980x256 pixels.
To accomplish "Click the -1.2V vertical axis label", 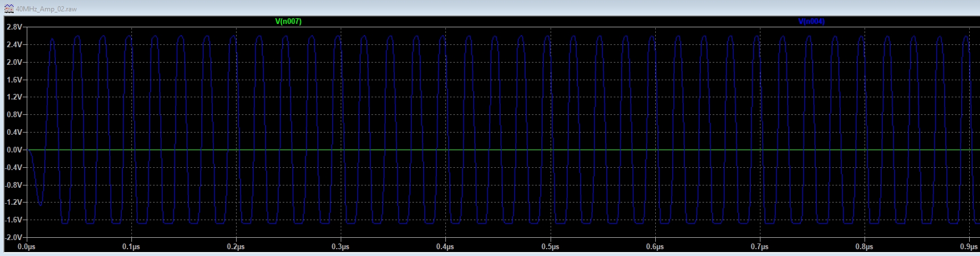I will 13,203.
